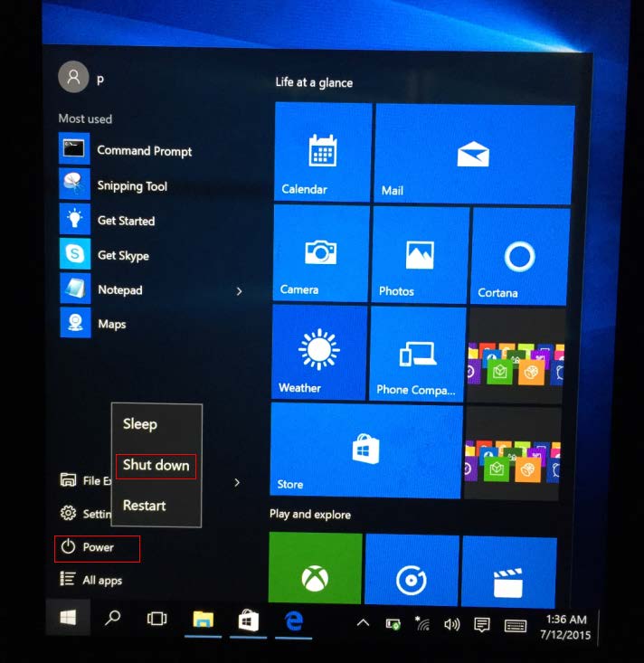The width and height of the screenshot is (644, 663).
Task: Open the volume control tray icon
Action: [451, 624]
